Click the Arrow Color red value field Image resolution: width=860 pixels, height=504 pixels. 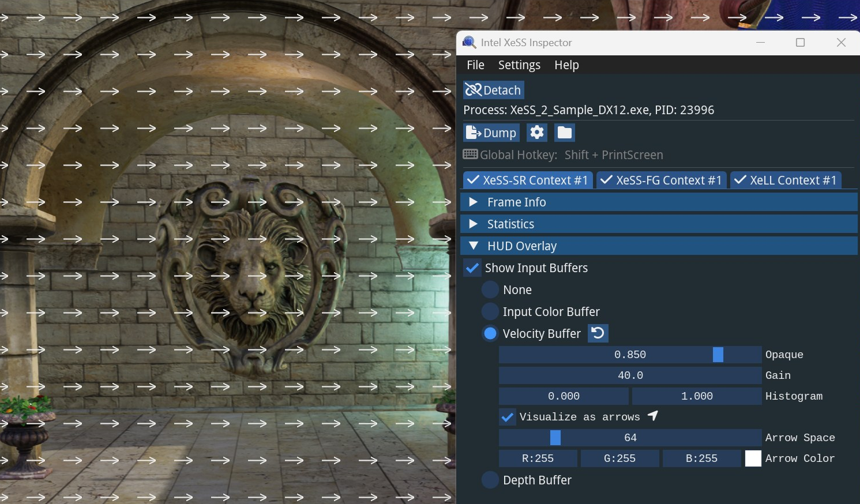[x=538, y=458]
